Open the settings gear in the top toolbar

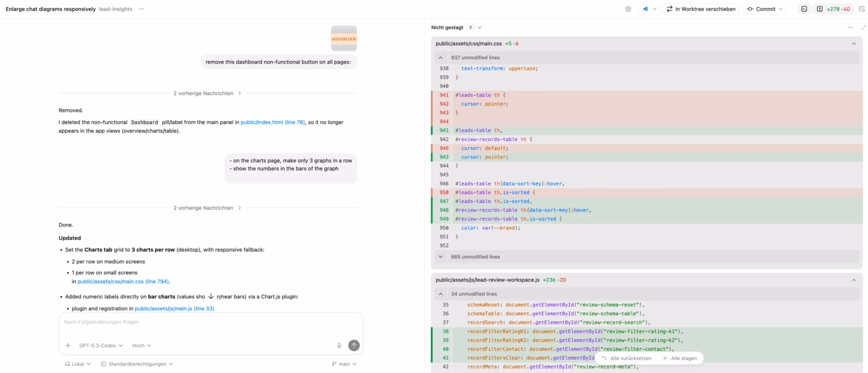point(628,9)
